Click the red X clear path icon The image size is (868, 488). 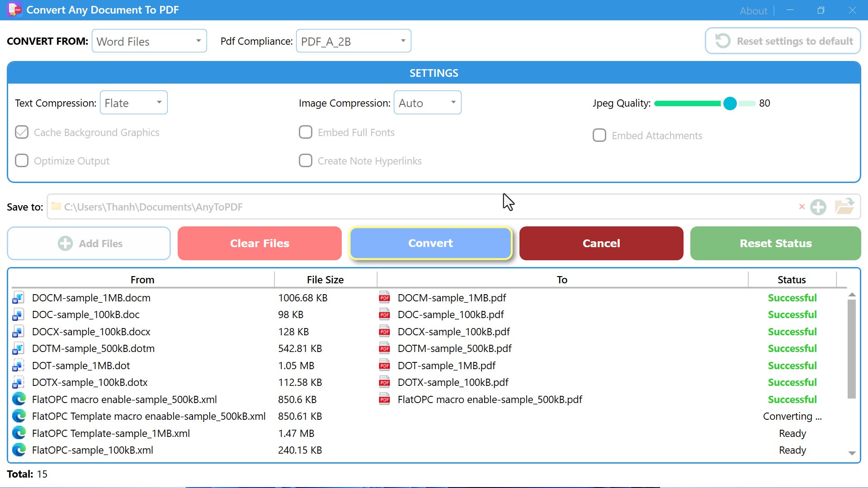(x=802, y=206)
